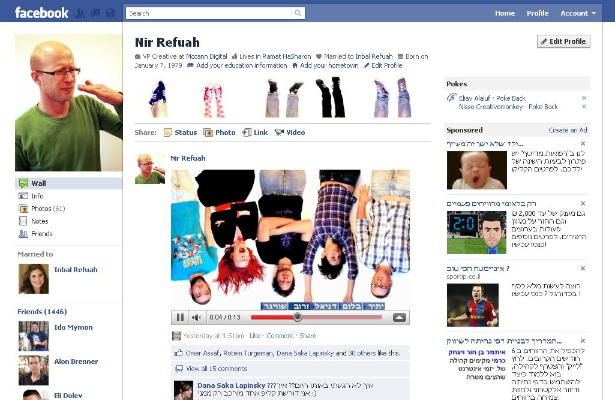615x400 pixels.
Task: Pause the video playback
Action: [x=180, y=317]
